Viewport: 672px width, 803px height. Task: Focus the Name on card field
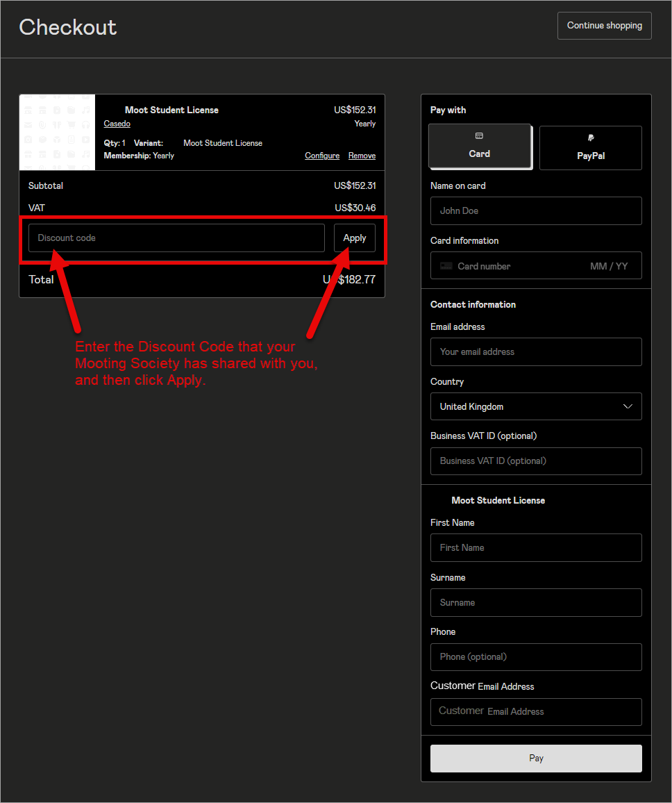536,211
